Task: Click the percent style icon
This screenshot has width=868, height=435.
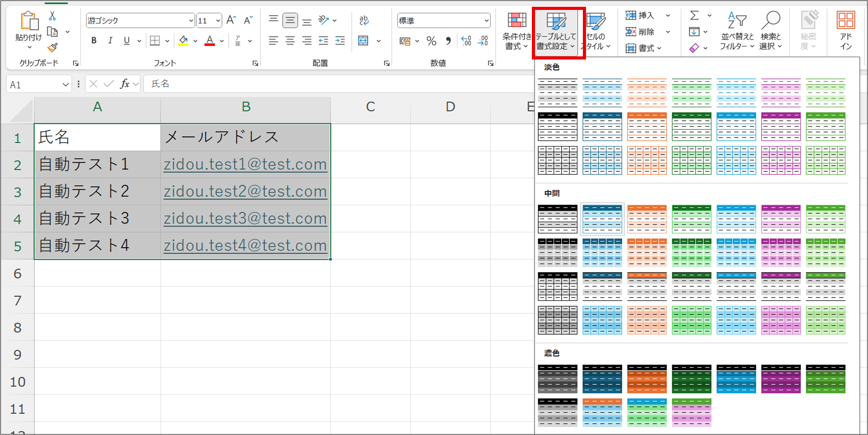Action: (431, 41)
